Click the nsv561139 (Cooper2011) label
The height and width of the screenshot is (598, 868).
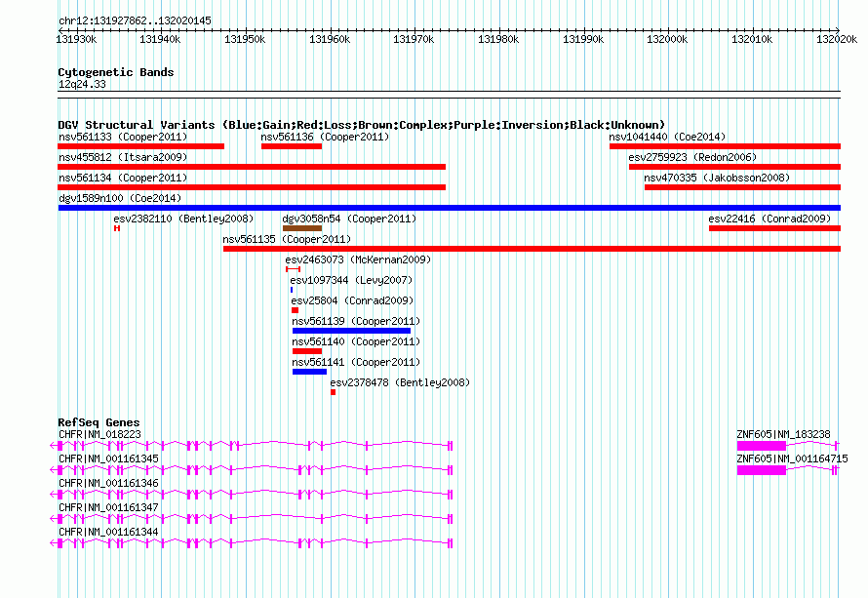357,321
